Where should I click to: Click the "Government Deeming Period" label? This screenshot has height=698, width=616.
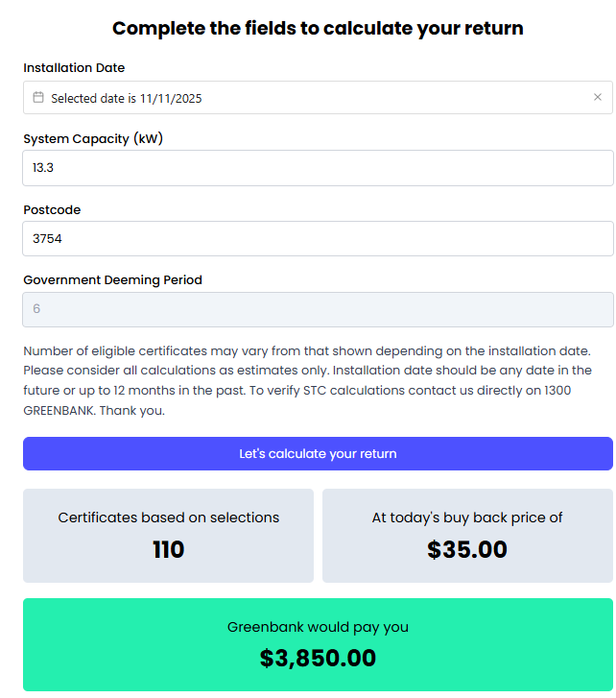[x=112, y=280]
